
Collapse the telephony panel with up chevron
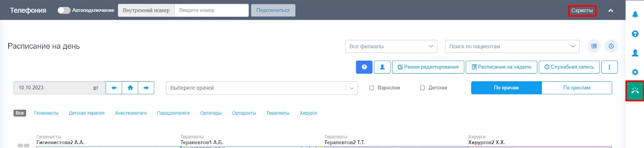611,10
